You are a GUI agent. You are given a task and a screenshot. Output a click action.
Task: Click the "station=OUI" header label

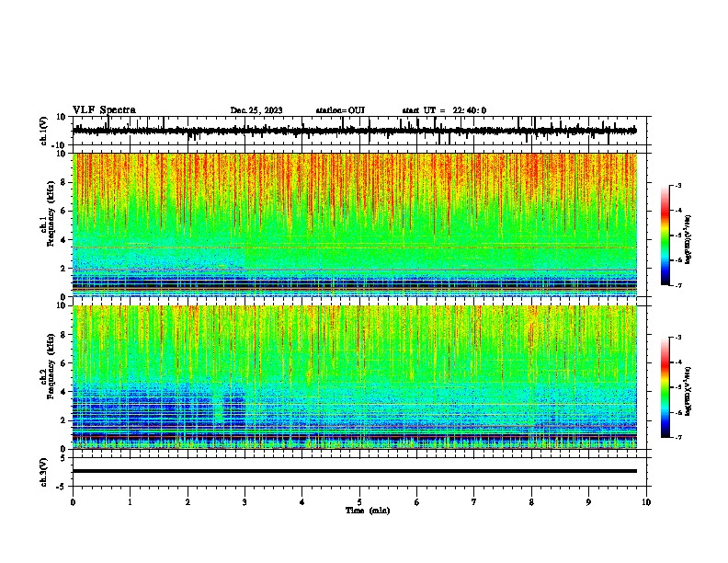[340, 110]
